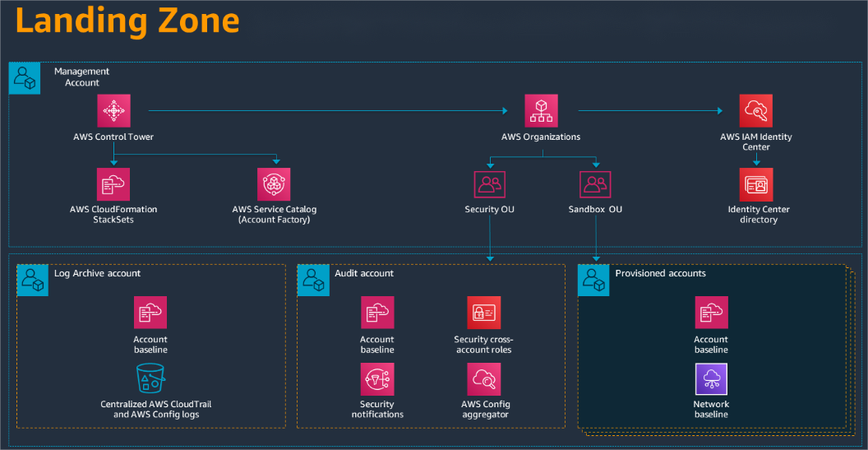Click the Account baseline icon in Provisioned accounts
Screen dimensions: 868x450
point(711,313)
